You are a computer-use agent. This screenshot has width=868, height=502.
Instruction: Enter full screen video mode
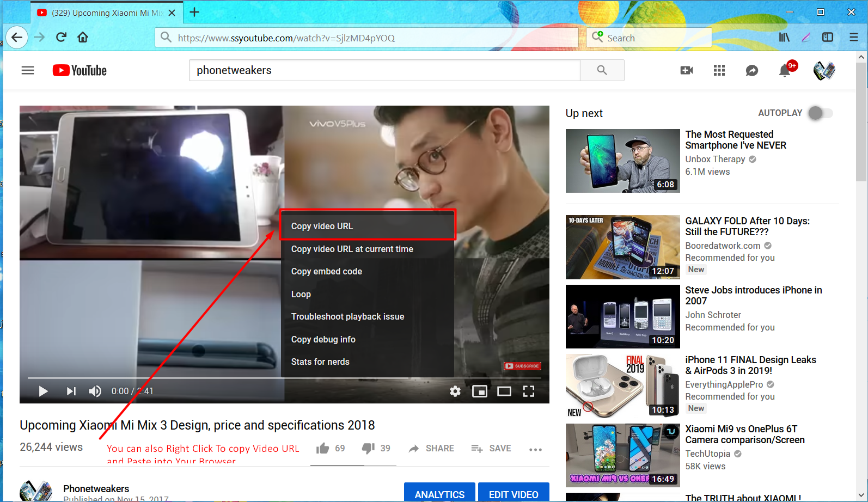click(x=529, y=391)
